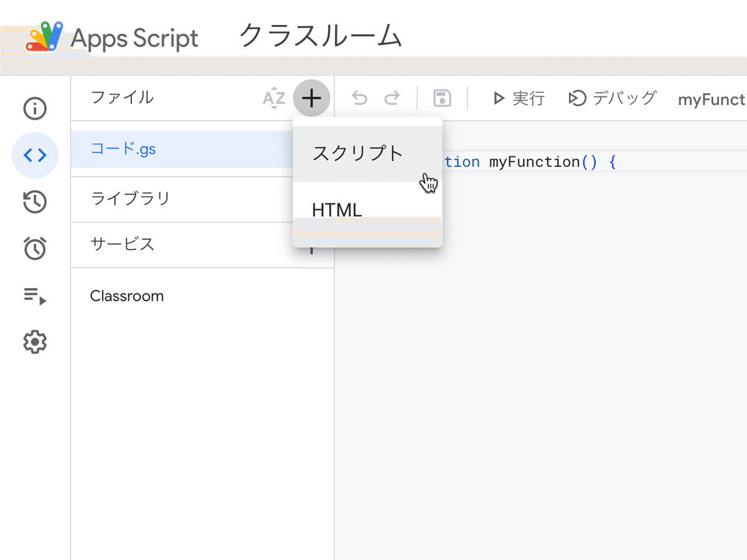Click the Apps Script logo
Screen dimensions: 747x560
(45, 38)
